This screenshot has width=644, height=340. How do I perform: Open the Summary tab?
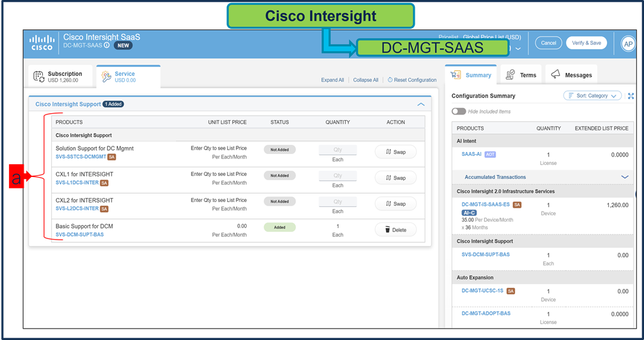coord(471,75)
